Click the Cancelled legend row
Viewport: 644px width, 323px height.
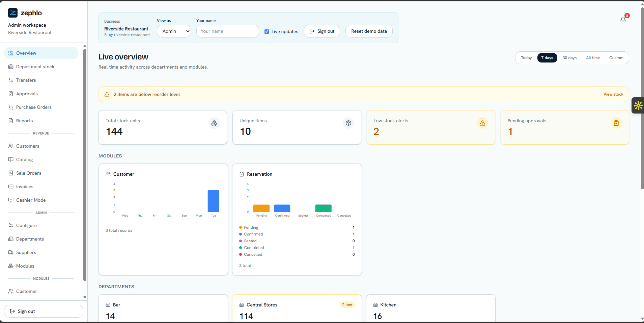click(x=297, y=254)
